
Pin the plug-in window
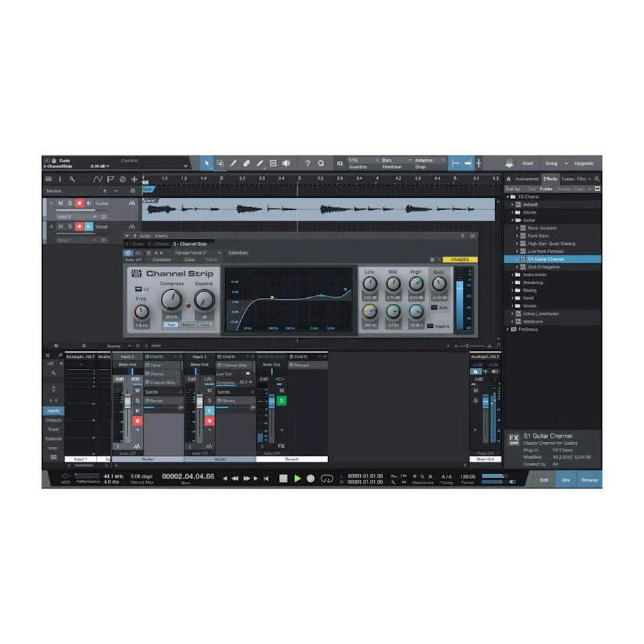point(462,235)
